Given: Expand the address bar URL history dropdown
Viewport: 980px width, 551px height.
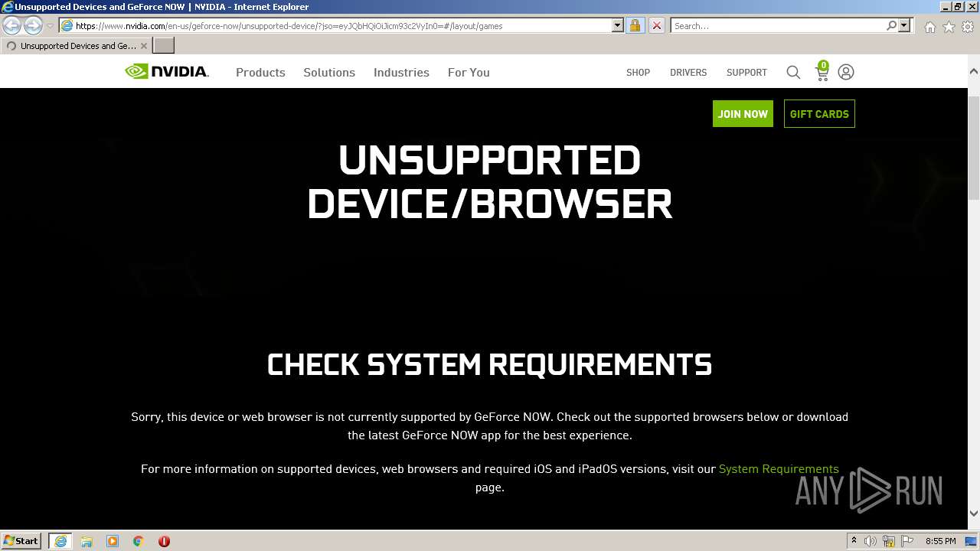Looking at the screenshot, I should (618, 25).
